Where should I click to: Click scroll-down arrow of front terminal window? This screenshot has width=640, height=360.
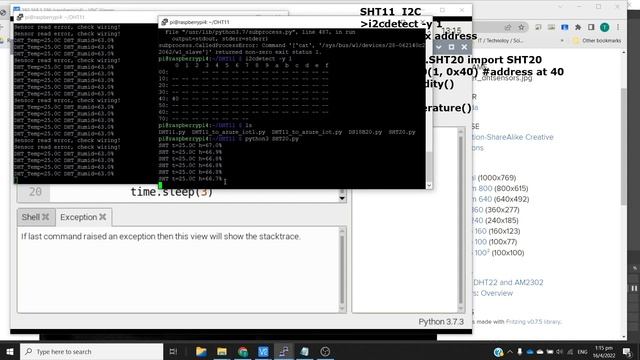click(429, 185)
